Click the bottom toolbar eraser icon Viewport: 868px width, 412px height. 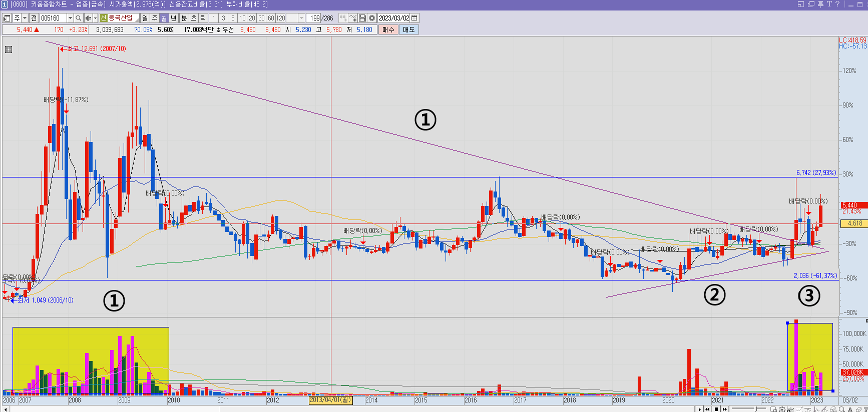click(x=858, y=409)
